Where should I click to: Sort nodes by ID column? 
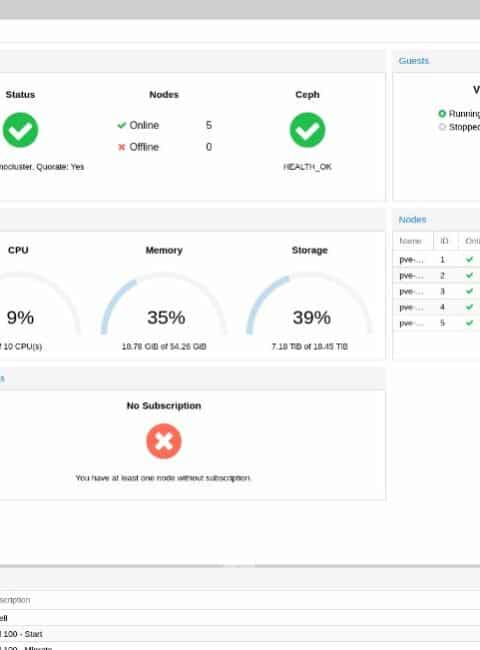(x=446, y=241)
